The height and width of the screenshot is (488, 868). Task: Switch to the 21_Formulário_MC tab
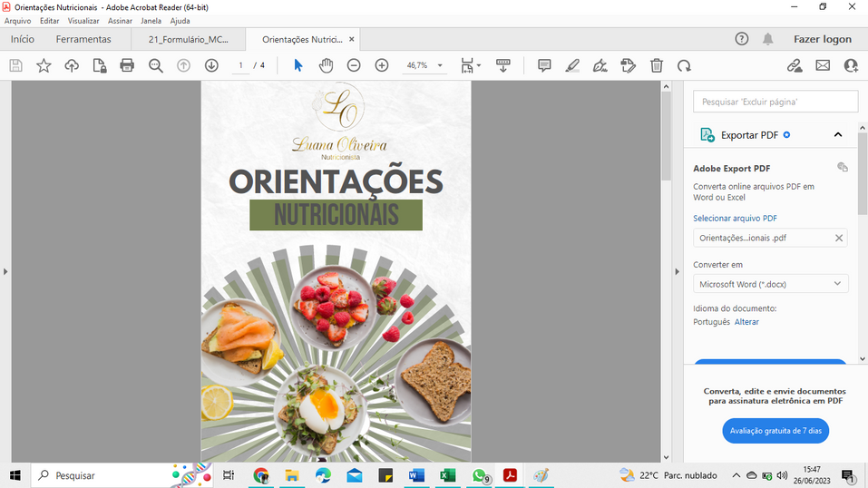coord(189,39)
